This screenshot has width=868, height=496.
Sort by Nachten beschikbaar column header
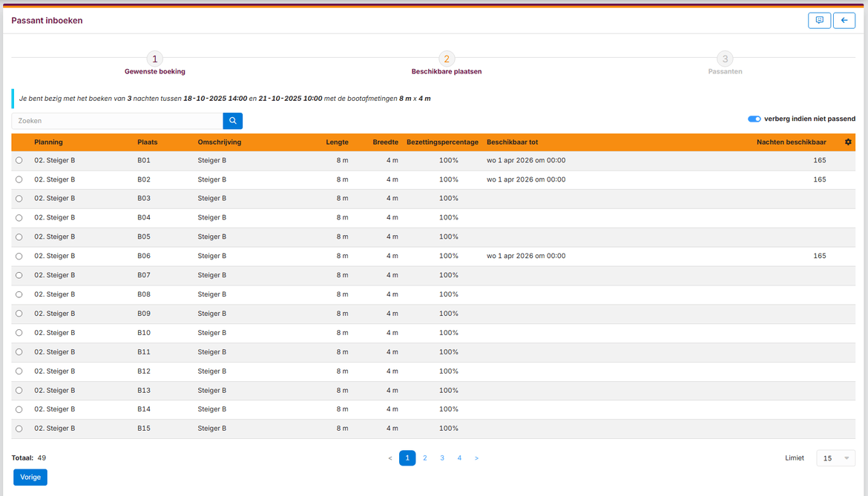[791, 142]
